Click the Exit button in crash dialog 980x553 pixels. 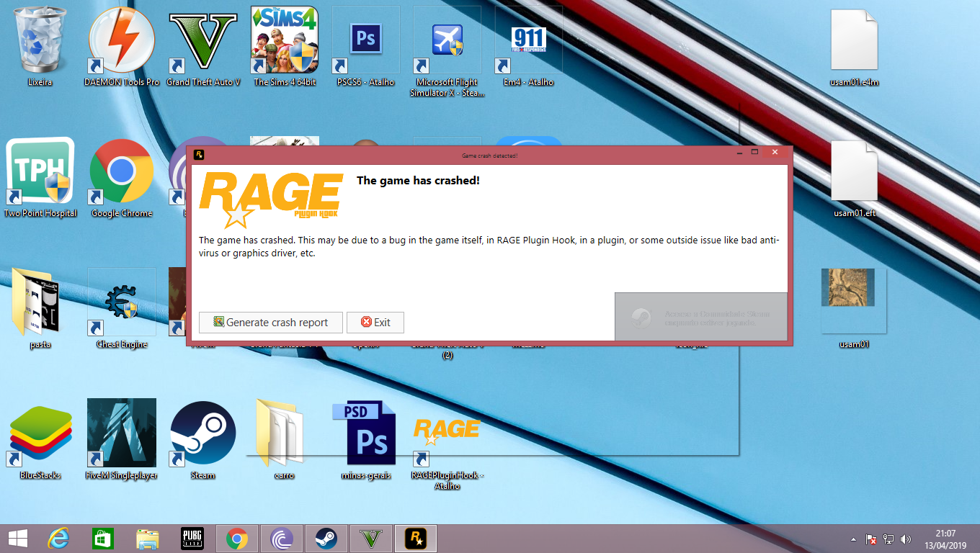(375, 323)
